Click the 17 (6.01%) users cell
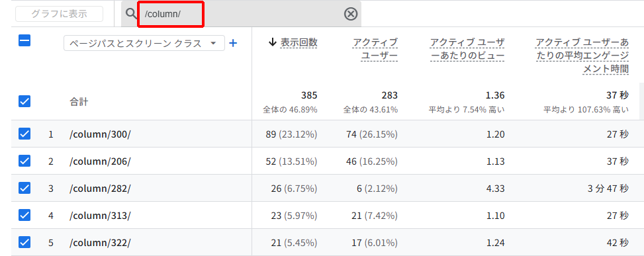644x256 pixels. [374, 243]
